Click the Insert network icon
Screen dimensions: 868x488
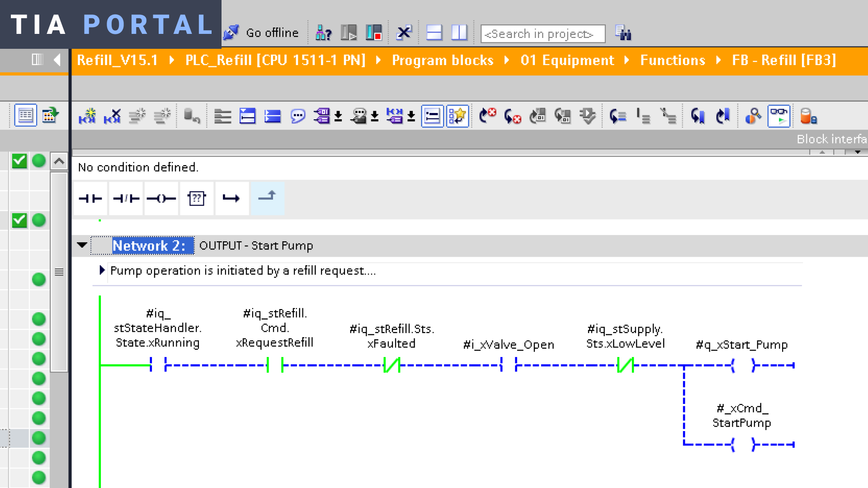(87, 116)
